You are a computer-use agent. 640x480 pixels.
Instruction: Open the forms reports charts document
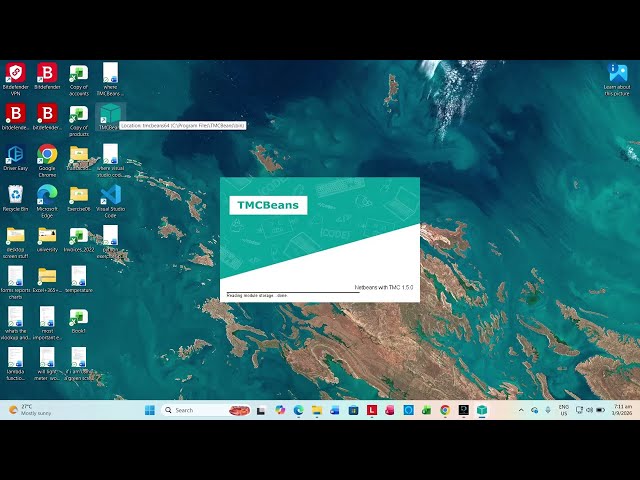point(16,282)
